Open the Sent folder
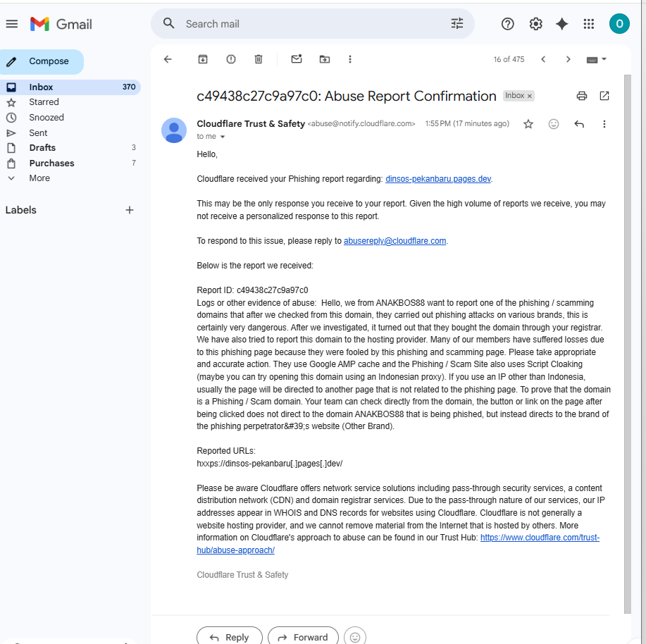Screen dimensions: 646x644 [x=38, y=132]
